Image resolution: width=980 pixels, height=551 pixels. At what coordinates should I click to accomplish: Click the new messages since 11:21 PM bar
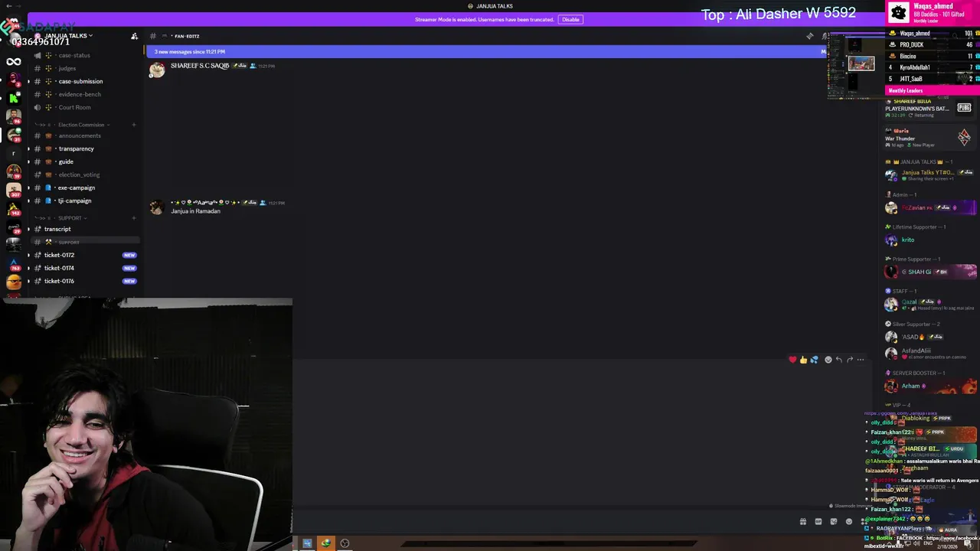pyautogui.click(x=487, y=51)
